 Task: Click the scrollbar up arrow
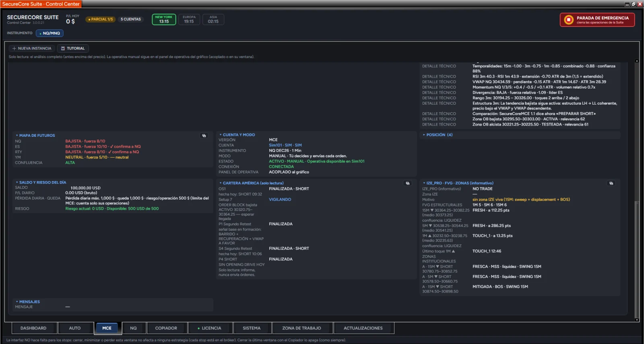637,61
